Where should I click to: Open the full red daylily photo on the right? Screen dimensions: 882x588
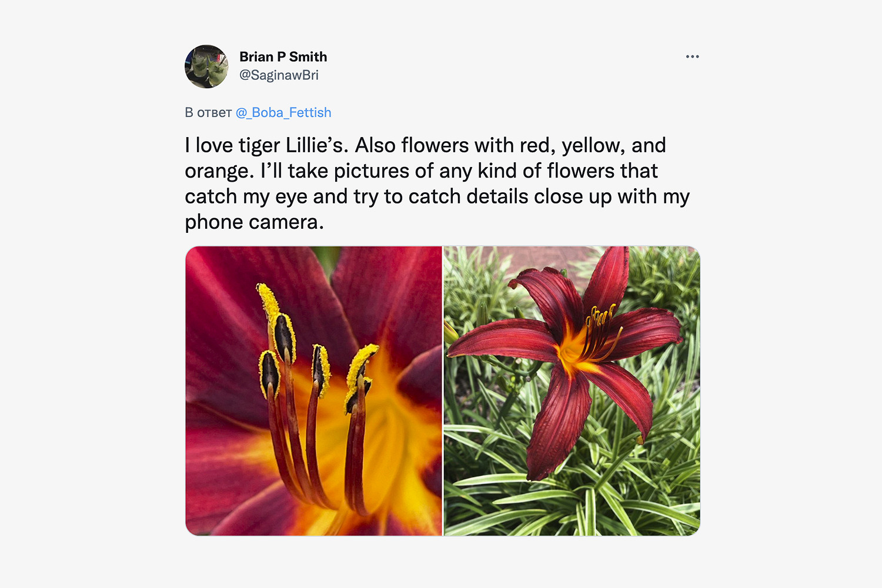pos(572,390)
